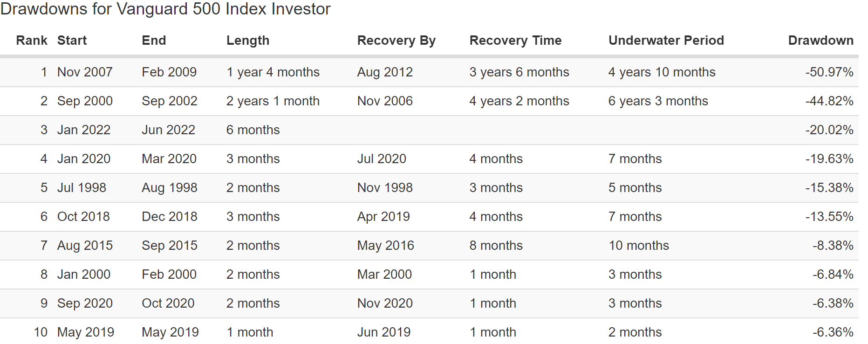Click the -20.02% drawdown value

click(829, 130)
